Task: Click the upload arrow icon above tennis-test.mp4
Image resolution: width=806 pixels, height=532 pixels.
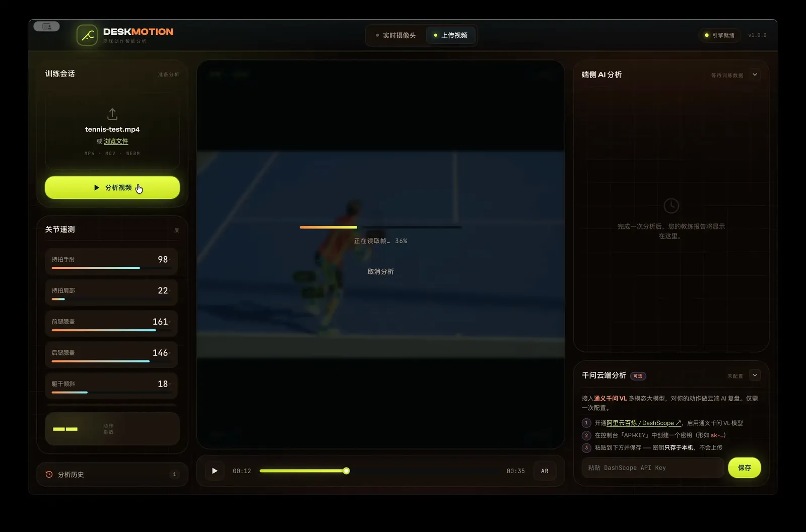Action: click(112, 114)
